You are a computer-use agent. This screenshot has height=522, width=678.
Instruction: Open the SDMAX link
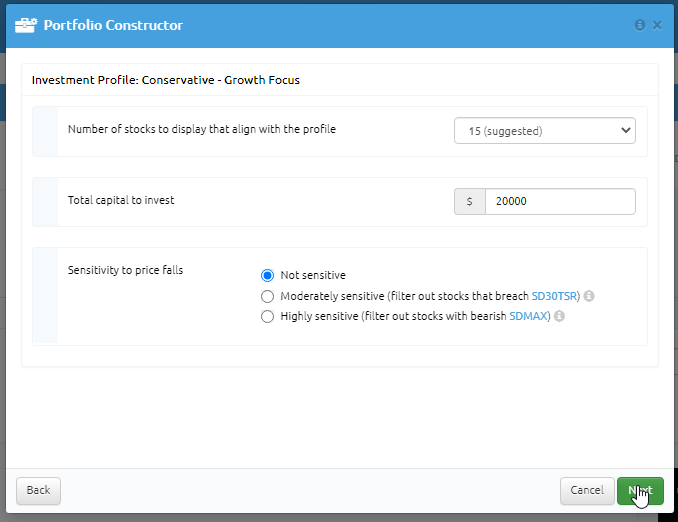point(528,316)
